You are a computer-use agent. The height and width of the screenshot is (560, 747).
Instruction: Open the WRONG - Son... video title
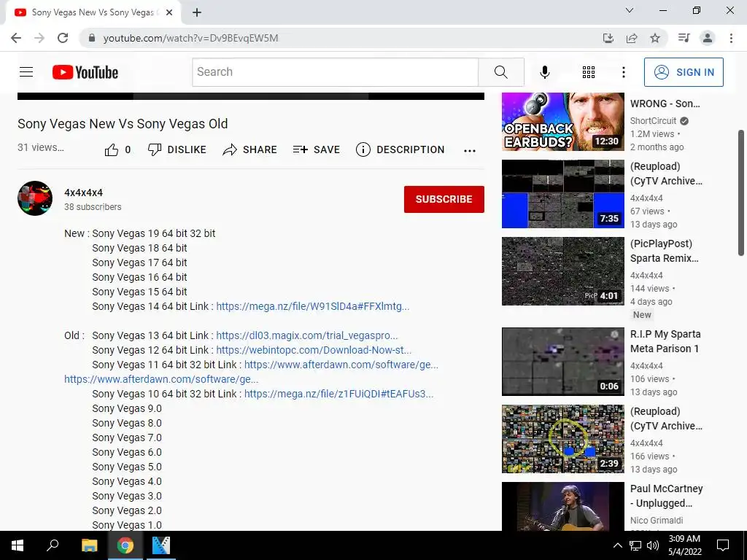665,104
